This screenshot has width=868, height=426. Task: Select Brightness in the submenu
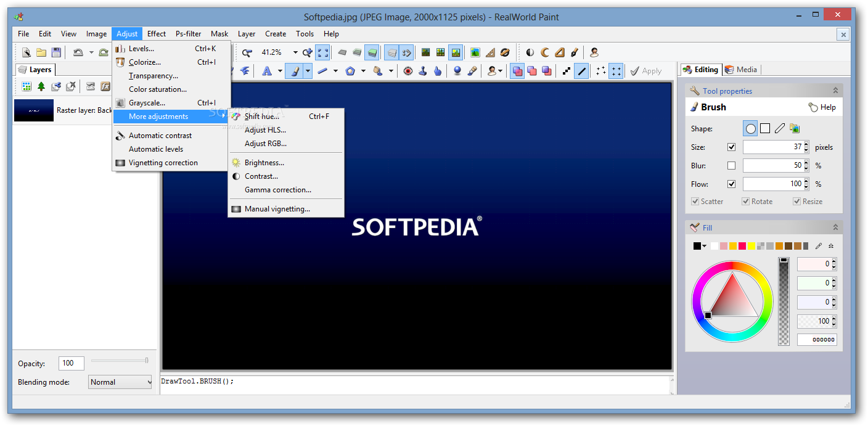(x=286, y=163)
